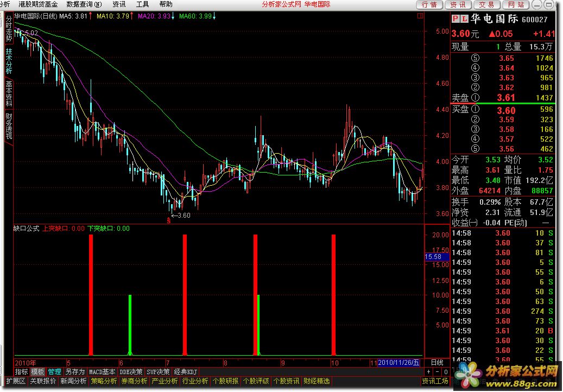Click the 2010/11/26/五 date marker
Screen dimensions: 563x392
click(398, 363)
